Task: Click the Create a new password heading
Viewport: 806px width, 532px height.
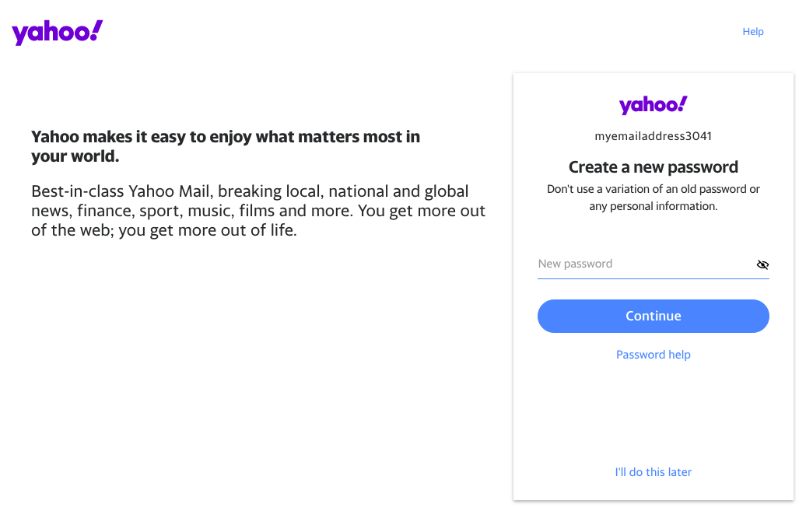Action: (x=653, y=167)
